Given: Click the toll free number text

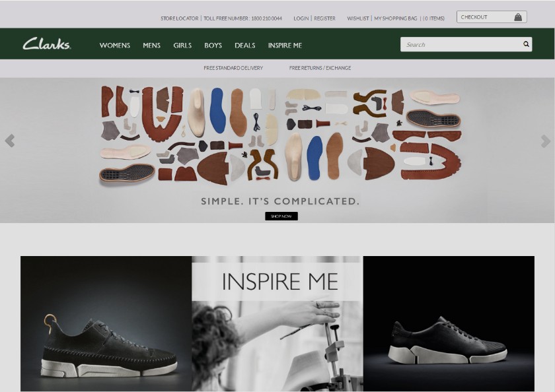Looking at the screenshot, I should click(243, 18).
